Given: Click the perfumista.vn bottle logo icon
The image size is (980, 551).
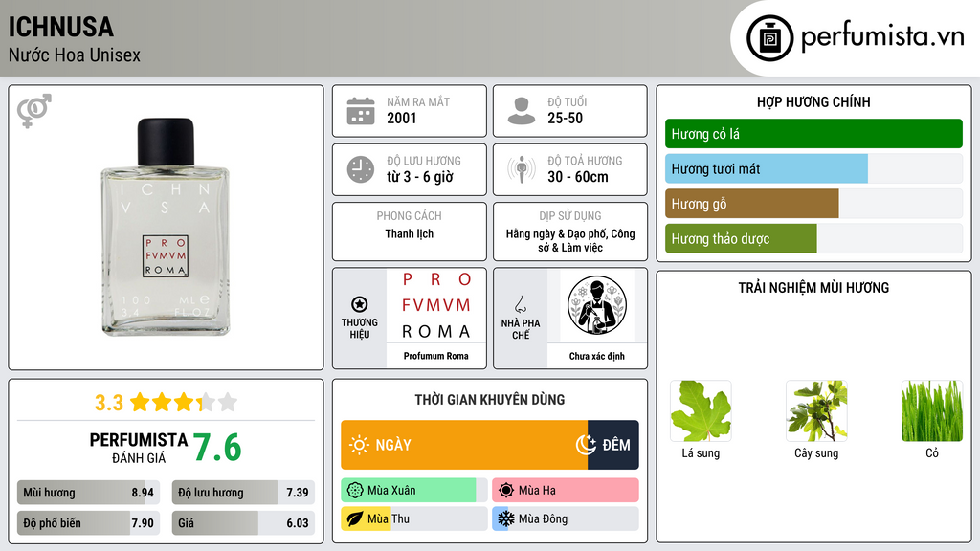Looking at the screenshot, I should 769,38.
